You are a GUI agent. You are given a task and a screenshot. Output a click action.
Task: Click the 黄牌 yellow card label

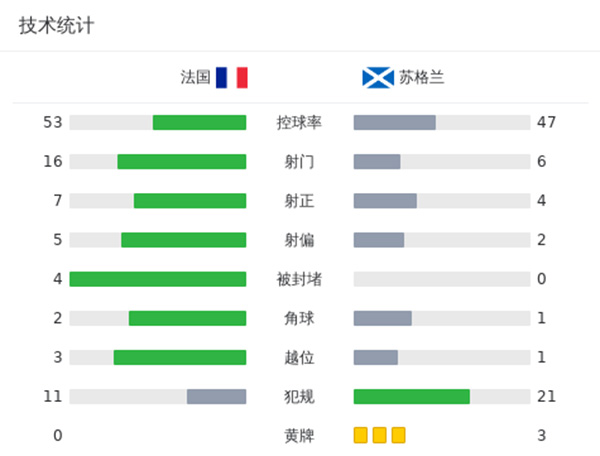click(x=299, y=435)
